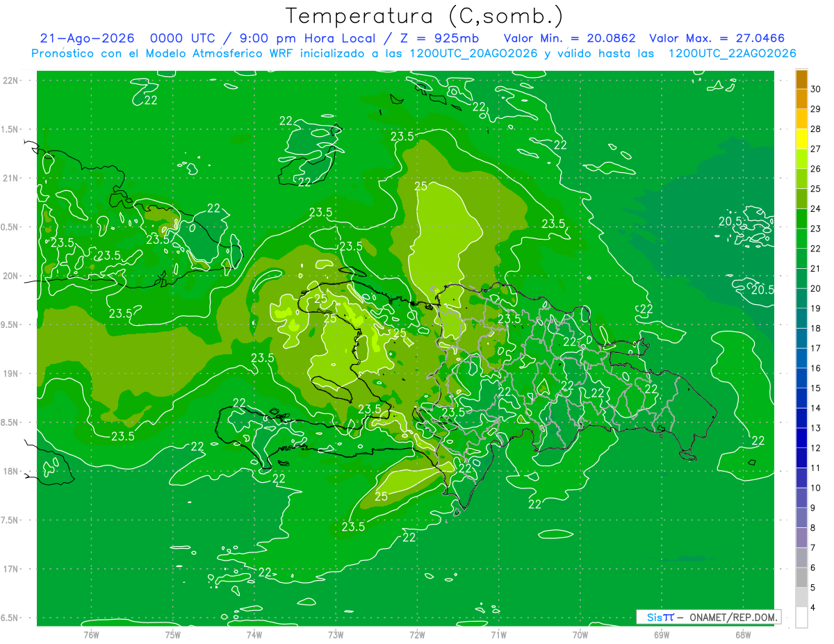Click the "70W" longitude axis label

[x=580, y=635]
